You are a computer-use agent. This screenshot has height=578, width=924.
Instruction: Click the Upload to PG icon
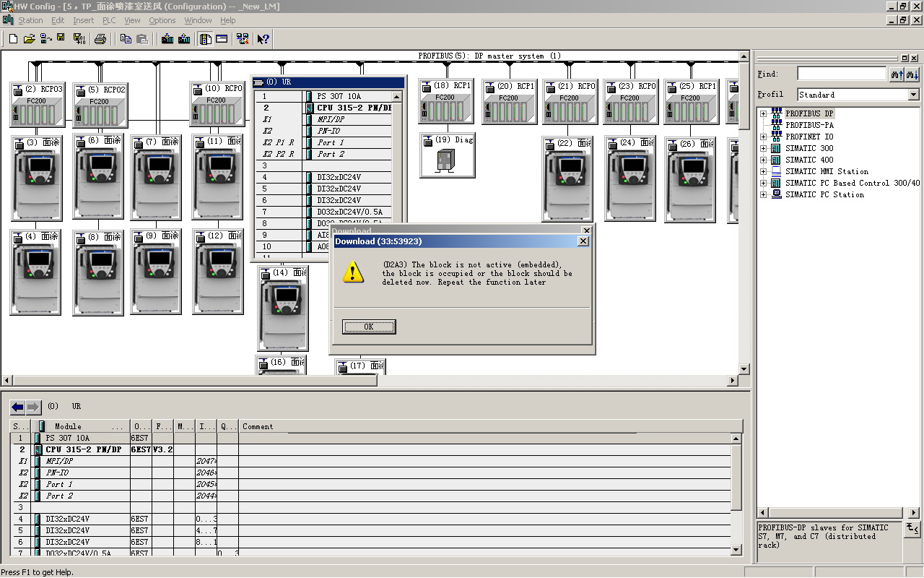pos(184,39)
